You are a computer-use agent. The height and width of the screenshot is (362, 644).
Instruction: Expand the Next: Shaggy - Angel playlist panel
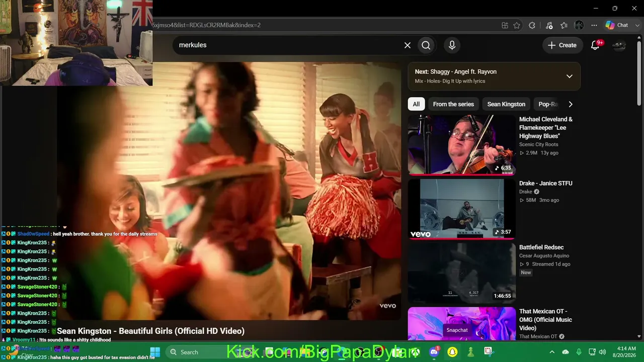[569, 76]
